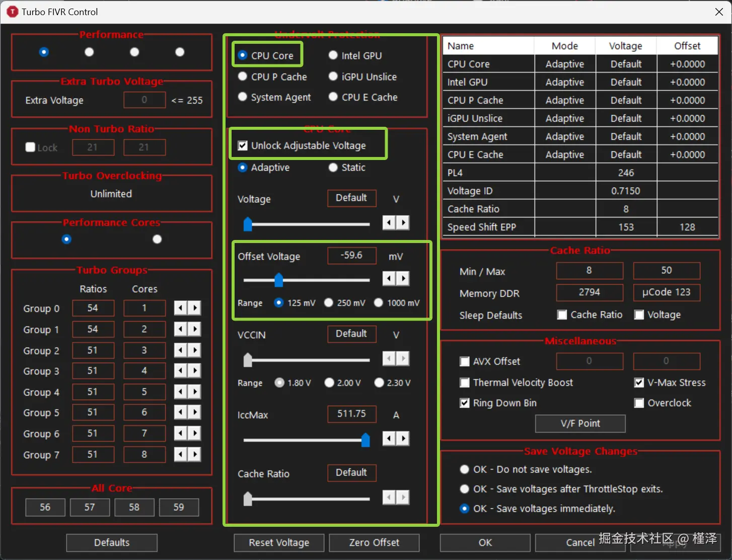Viewport: 732px width, 560px height.
Task: Click the Defaults button
Action: pyautogui.click(x=112, y=543)
